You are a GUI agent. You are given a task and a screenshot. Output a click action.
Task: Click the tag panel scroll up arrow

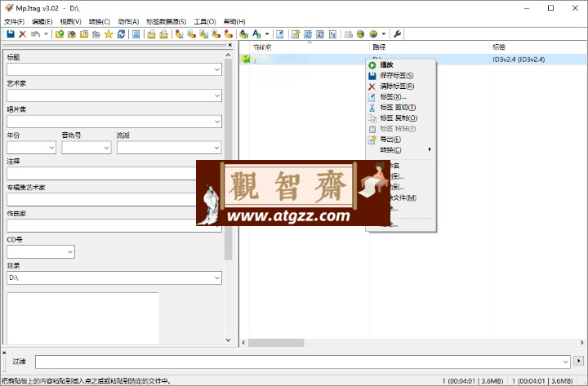pyautogui.click(x=229, y=55)
